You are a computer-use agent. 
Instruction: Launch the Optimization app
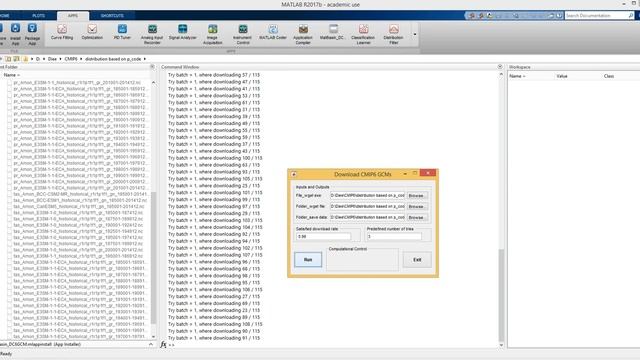tap(92, 32)
